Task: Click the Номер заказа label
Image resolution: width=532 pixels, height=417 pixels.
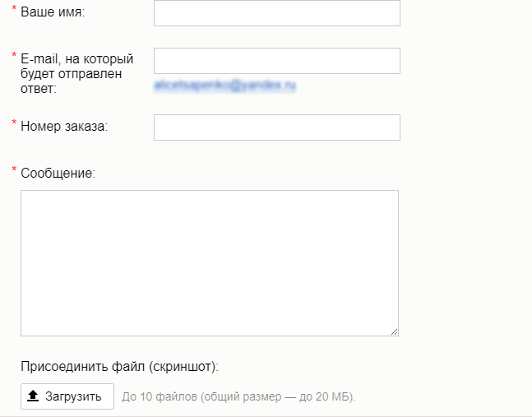Action: pyautogui.click(x=64, y=126)
